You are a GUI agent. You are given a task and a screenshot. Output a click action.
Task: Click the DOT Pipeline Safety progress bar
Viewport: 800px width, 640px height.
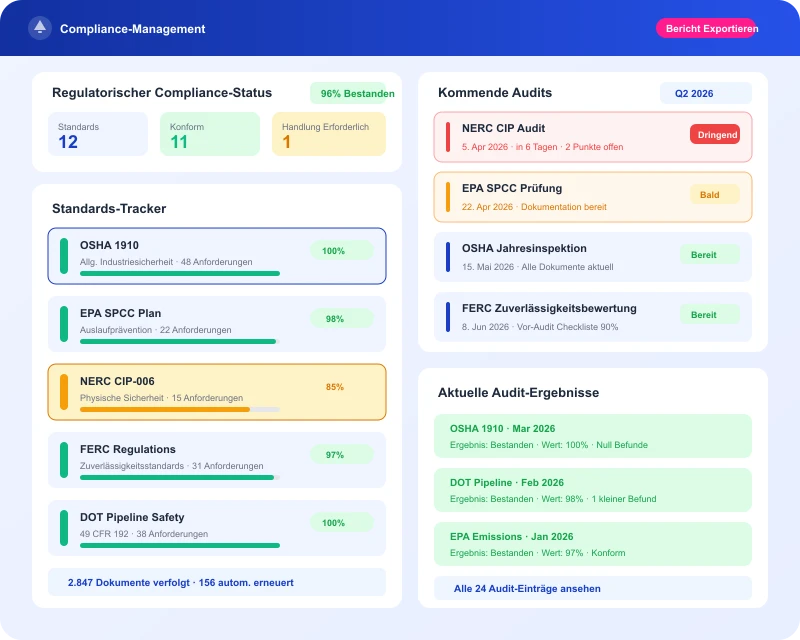coord(180,545)
